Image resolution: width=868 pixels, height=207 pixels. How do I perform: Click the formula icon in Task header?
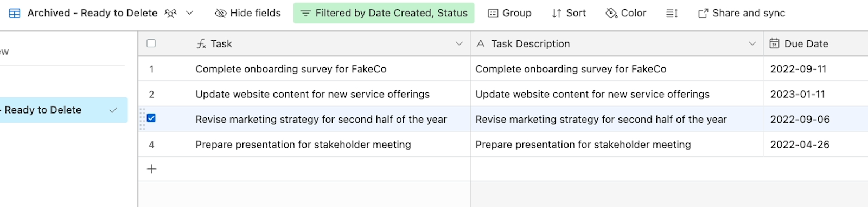pyautogui.click(x=201, y=43)
